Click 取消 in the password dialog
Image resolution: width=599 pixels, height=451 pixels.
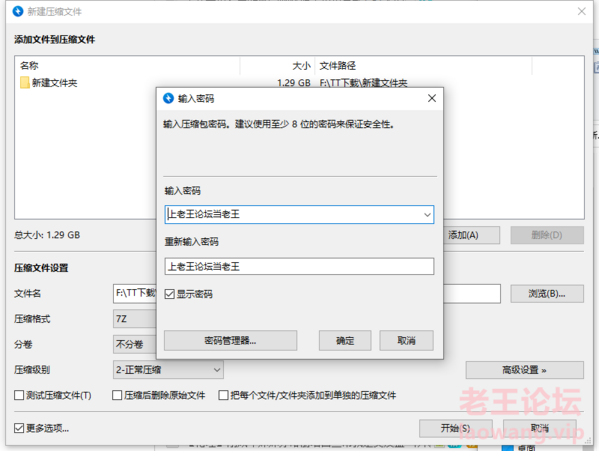click(406, 340)
